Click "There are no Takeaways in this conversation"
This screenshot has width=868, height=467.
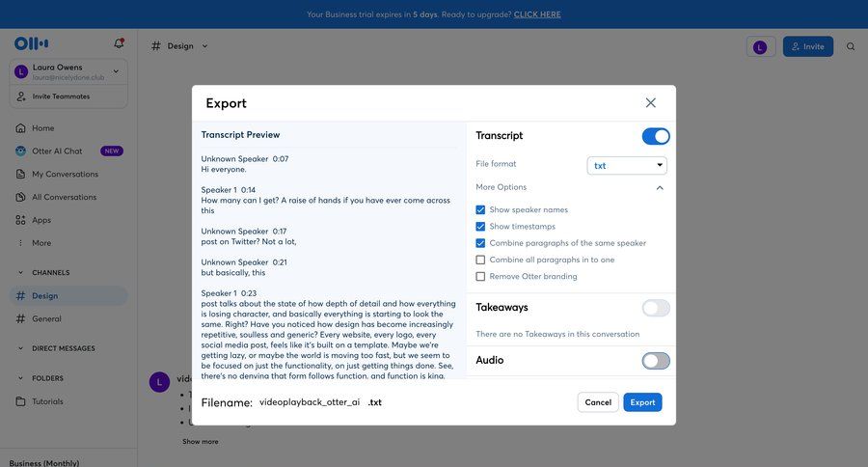557,334
